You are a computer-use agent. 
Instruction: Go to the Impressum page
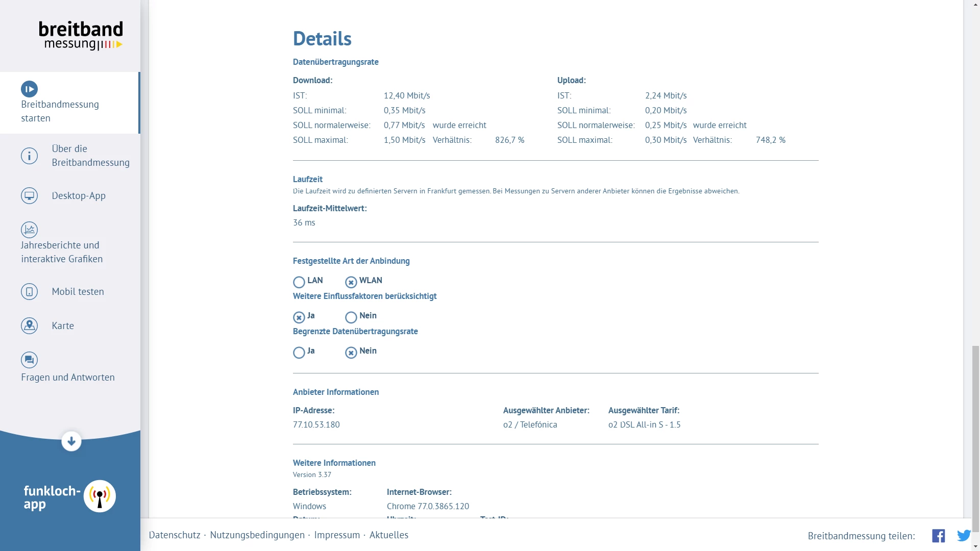coord(337,535)
